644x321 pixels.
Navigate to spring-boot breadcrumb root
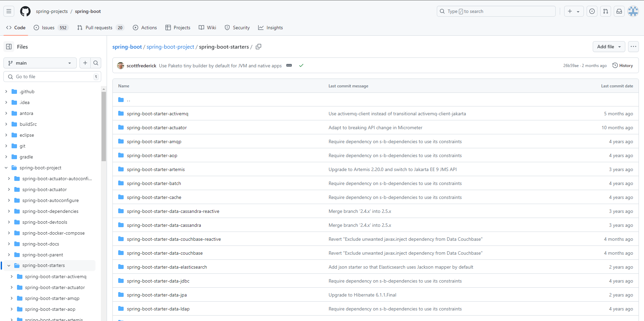point(127,47)
